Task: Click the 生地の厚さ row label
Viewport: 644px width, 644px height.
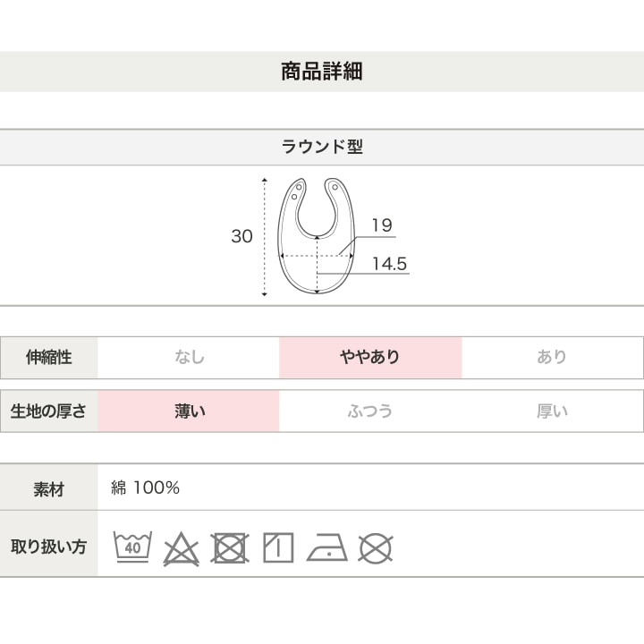Action: (x=49, y=411)
